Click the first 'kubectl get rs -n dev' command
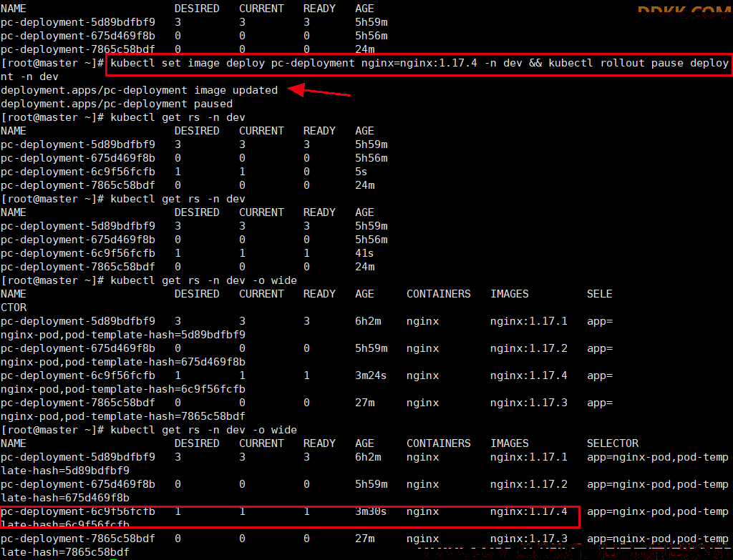The height and width of the screenshot is (560, 733). [178, 117]
